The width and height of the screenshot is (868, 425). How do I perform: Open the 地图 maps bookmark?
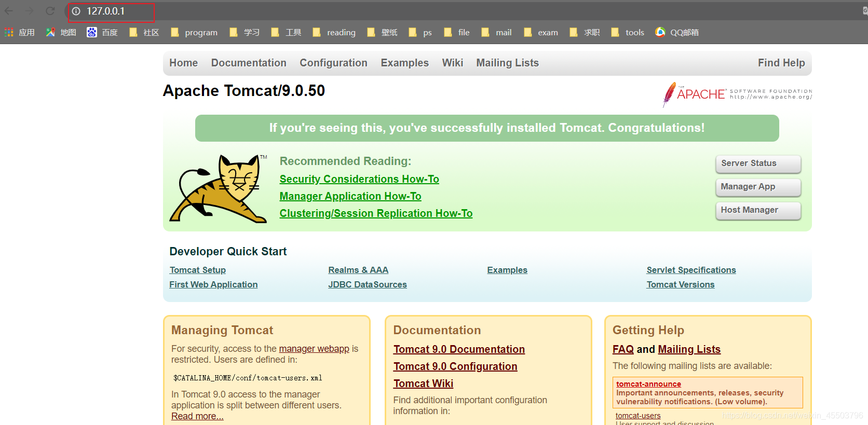click(x=61, y=32)
